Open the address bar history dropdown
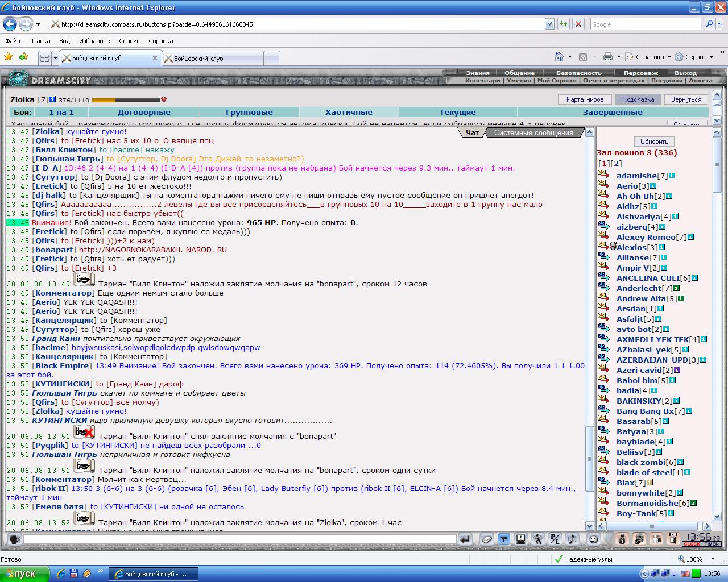Image resolution: width=728 pixels, height=582 pixels. (x=549, y=24)
